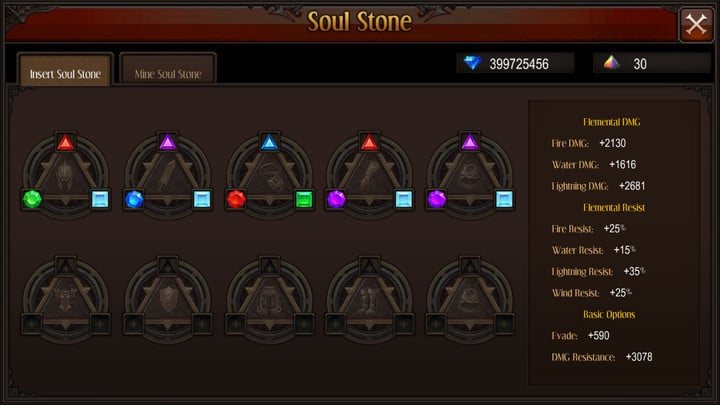Viewport: 720px width, 405px height.
Task: Click the blue diamond currency icon
Action: (x=472, y=63)
